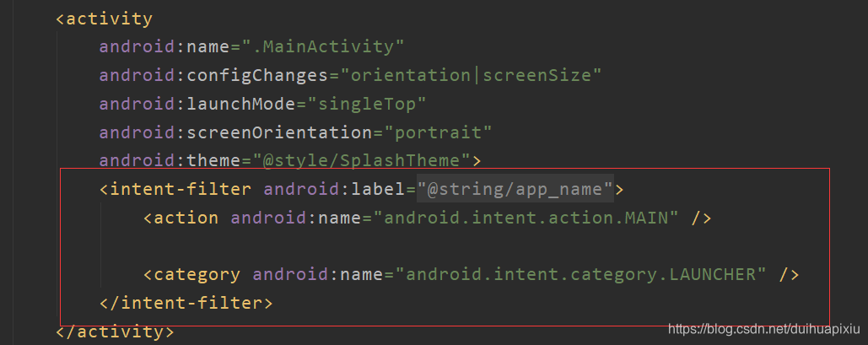This screenshot has width=868, height=345.
Task: Click the android:configChanges attribute
Action: pos(213,76)
